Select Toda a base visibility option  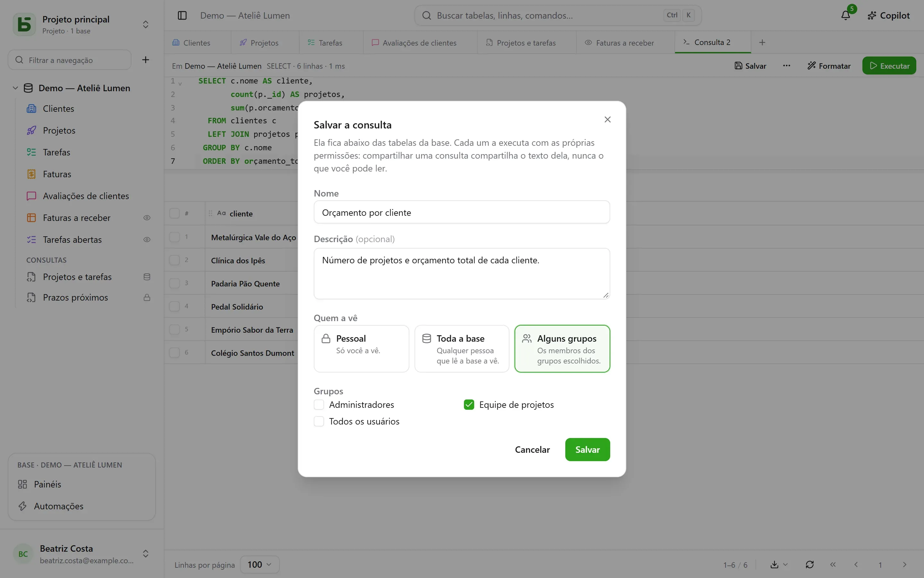tap(462, 349)
